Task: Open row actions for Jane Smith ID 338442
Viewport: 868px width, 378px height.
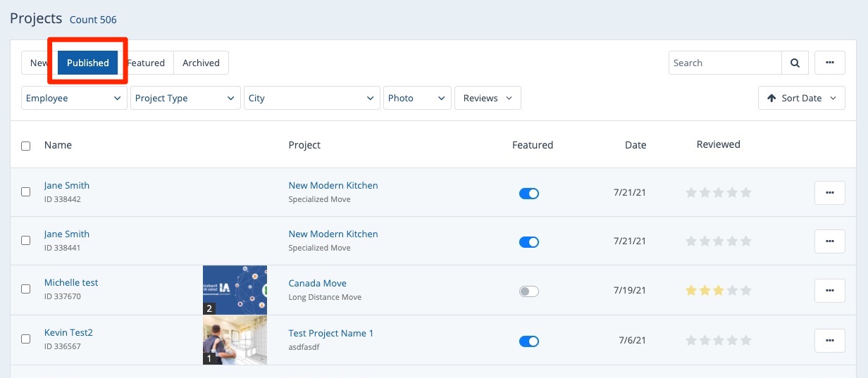Action: (x=829, y=193)
